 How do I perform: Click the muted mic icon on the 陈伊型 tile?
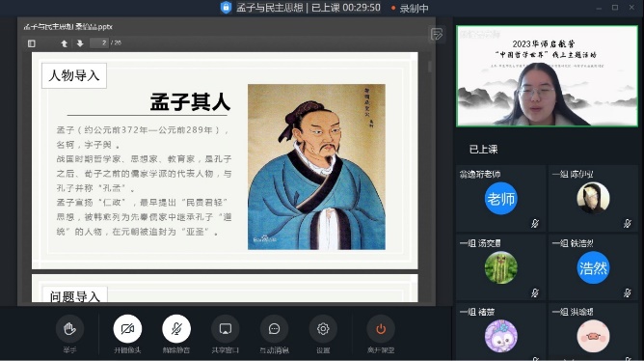coord(628,223)
